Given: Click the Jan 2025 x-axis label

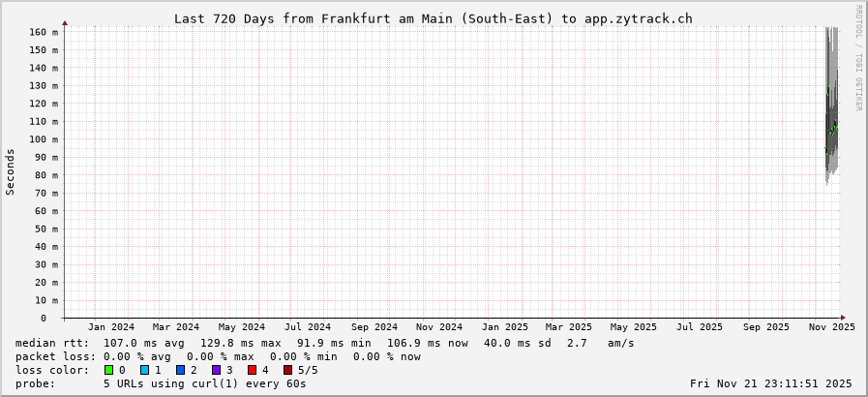Looking at the screenshot, I should (504, 327).
